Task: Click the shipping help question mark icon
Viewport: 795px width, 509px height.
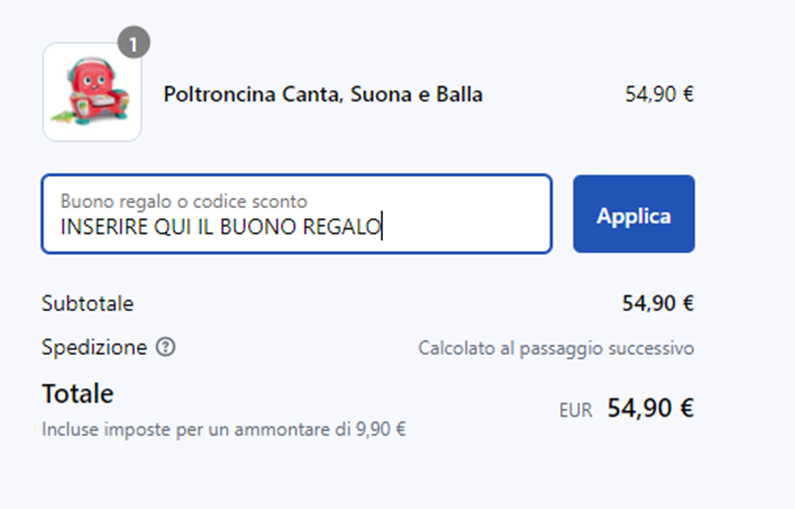Action: (x=165, y=347)
